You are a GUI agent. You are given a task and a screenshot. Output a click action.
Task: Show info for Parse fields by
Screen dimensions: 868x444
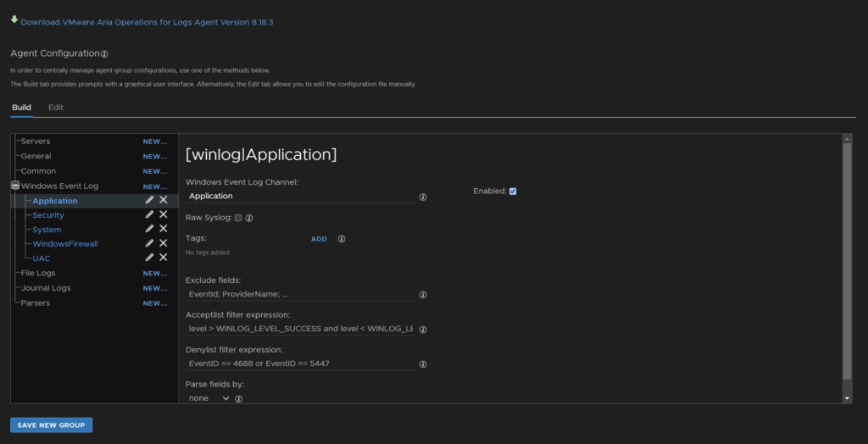coord(238,398)
